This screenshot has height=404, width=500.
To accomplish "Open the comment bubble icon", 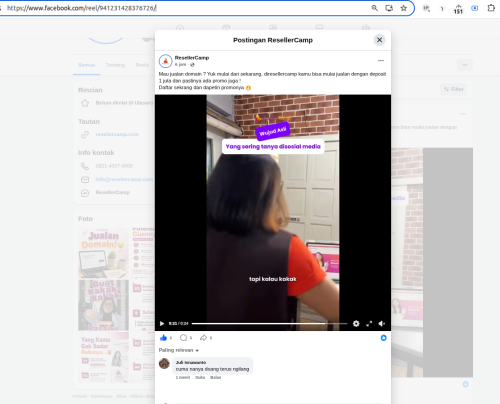I will (x=183, y=338).
